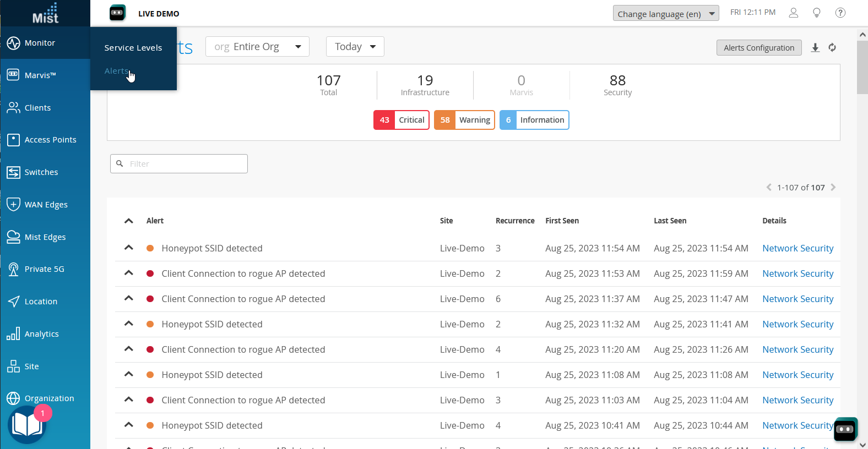Open the Entire Org scope dropdown

pos(257,47)
